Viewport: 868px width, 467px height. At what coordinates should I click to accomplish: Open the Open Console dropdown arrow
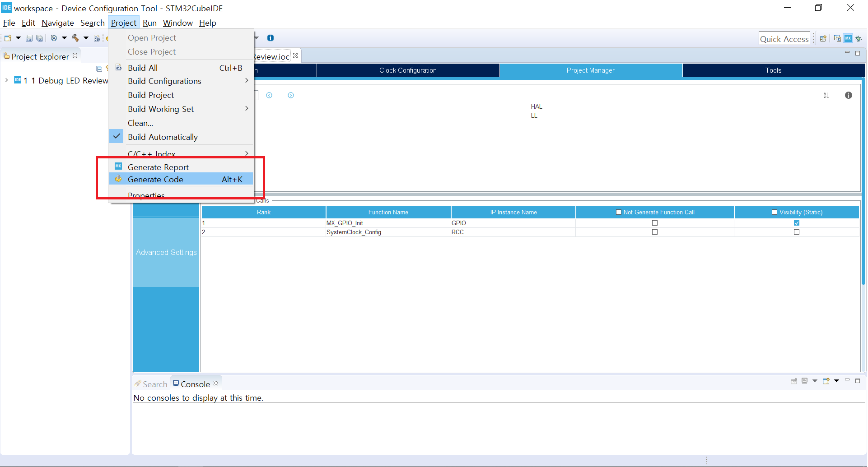tap(836, 381)
